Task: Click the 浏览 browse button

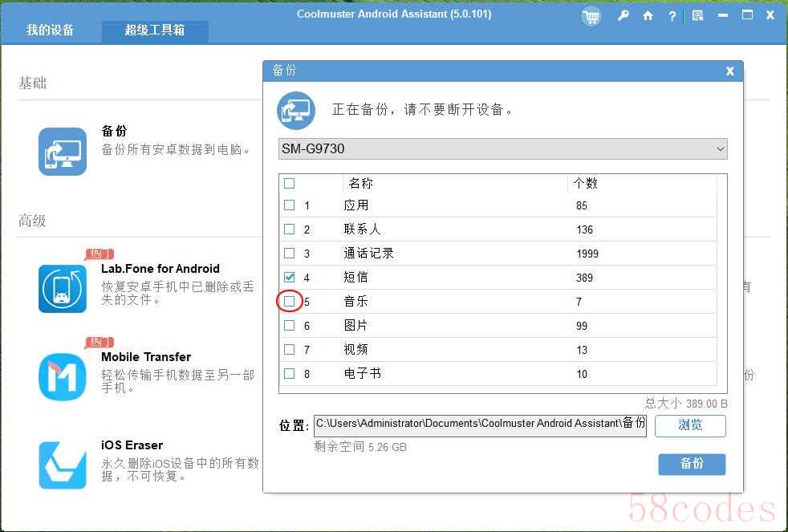Action: tap(691, 425)
